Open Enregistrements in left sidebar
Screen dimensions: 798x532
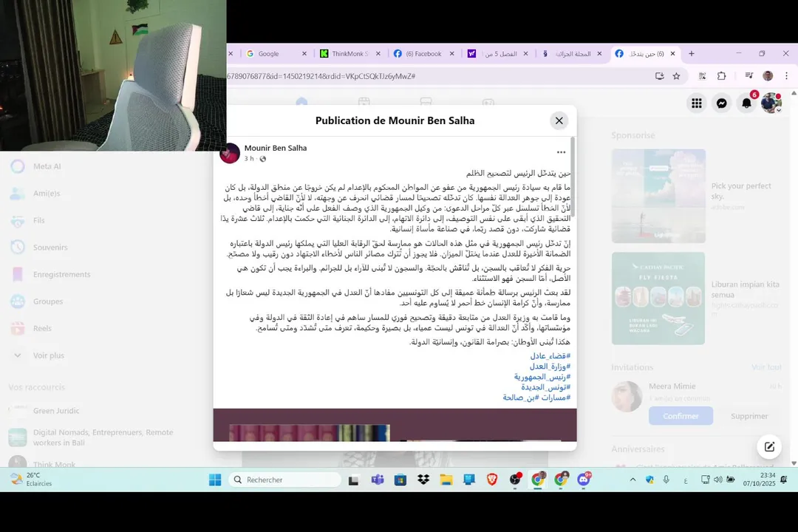point(61,274)
